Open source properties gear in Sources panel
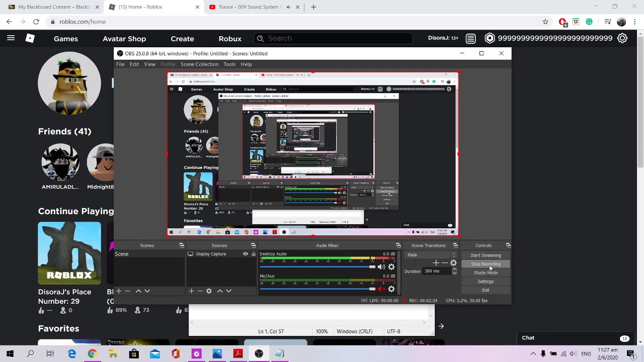 (x=209, y=291)
